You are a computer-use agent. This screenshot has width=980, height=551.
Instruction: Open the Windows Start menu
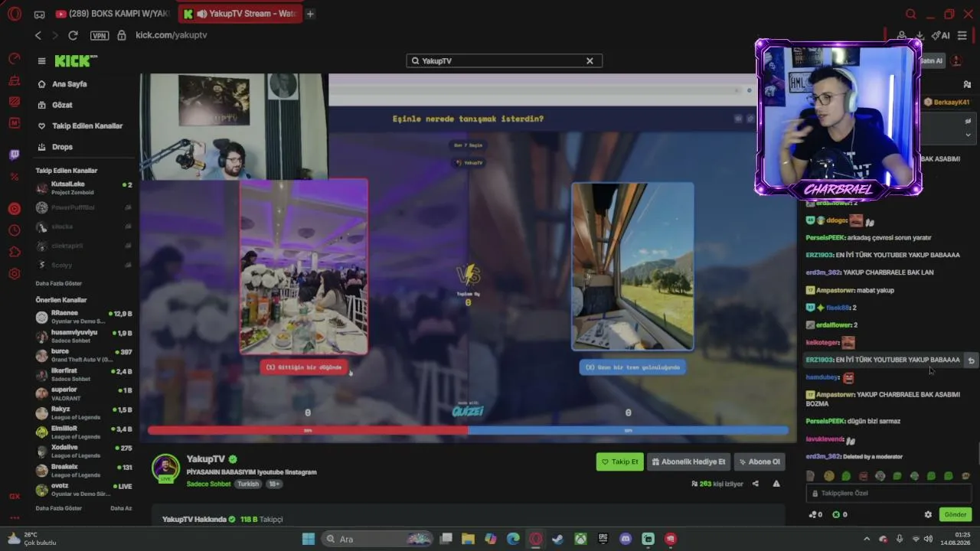coord(309,539)
